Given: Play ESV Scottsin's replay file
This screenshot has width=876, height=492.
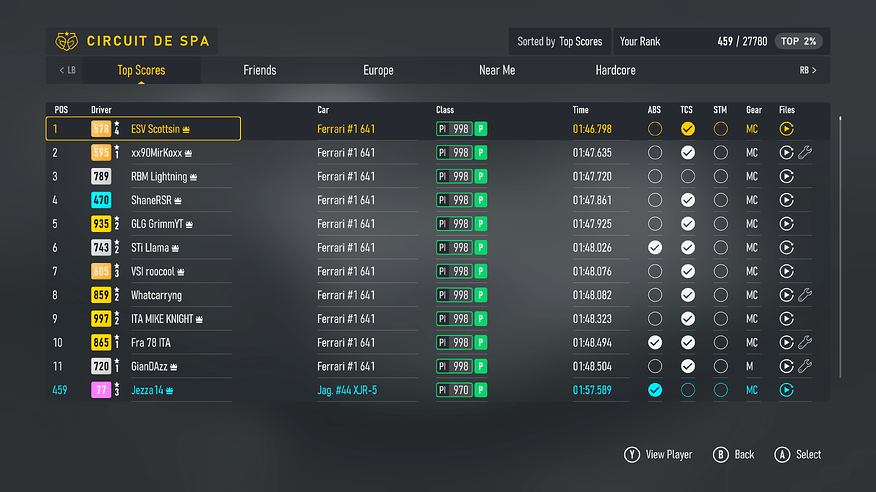Looking at the screenshot, I should pyautogui.click(x=786, y=129).
